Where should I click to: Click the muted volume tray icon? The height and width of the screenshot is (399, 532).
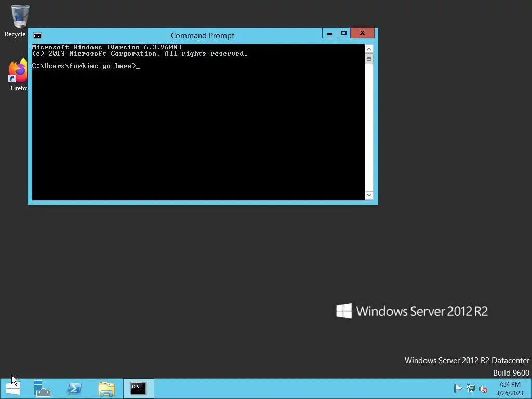pyautogui.click(x=483, y=389)
